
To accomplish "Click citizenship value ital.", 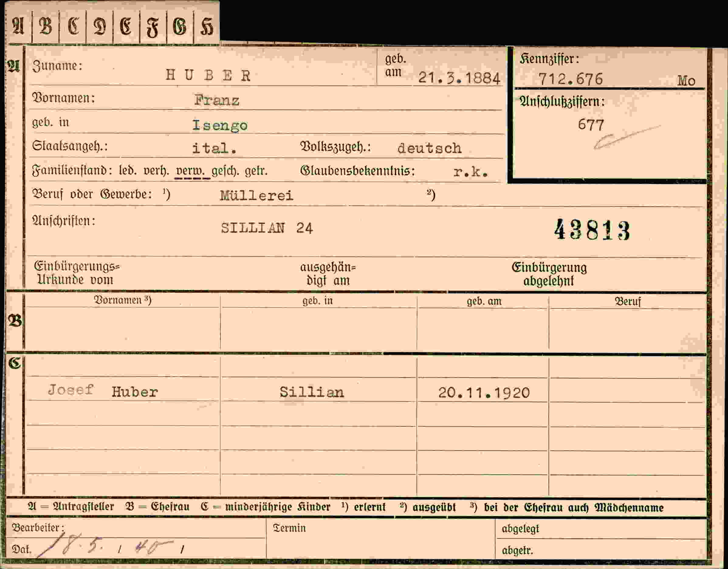I will 214,148.
